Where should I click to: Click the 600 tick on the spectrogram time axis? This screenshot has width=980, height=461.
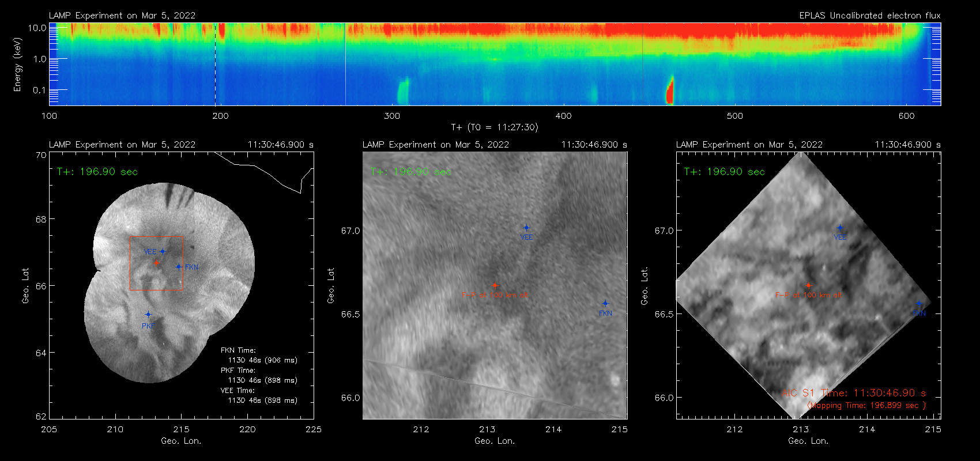[906, 116]
